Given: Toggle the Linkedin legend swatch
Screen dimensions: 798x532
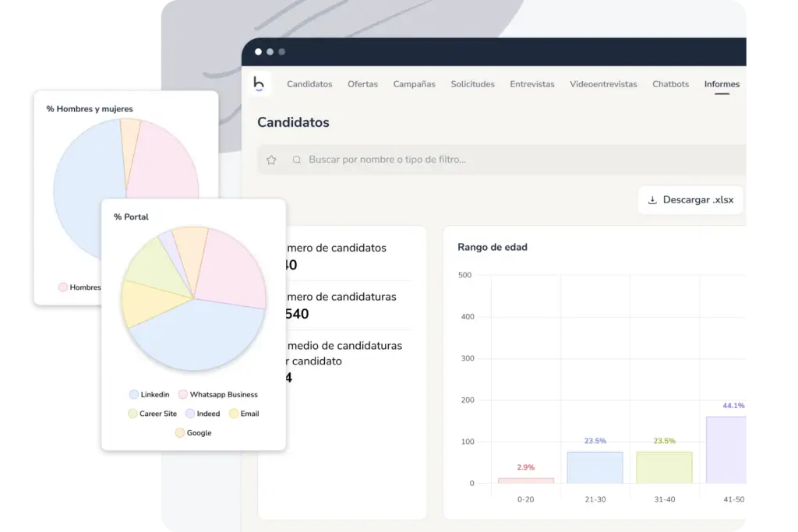Looking at the screenshot, I should [x=134, y=394].
